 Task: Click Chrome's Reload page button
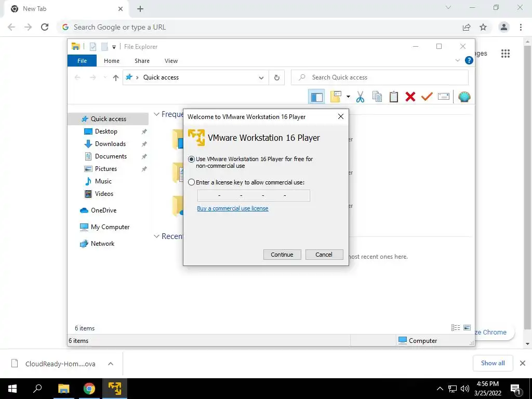coord(45,27)
